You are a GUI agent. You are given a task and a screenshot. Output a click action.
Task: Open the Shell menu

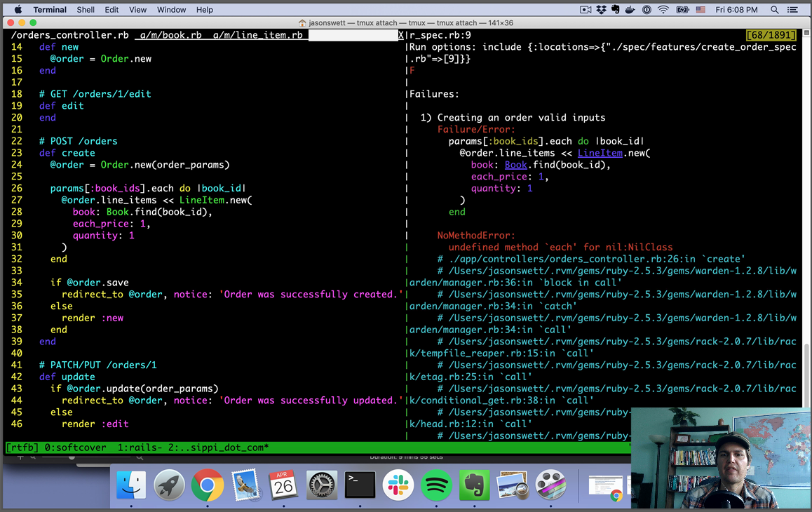86,9
